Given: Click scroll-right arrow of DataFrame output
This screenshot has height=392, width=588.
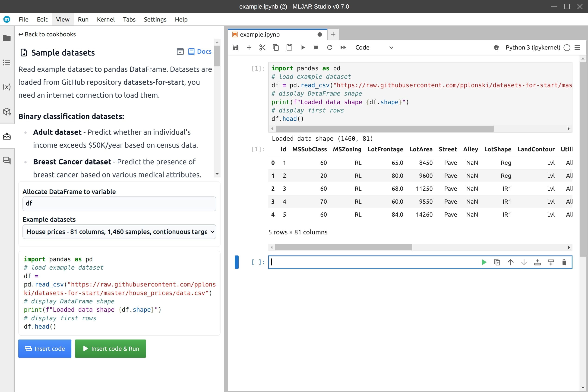Looking at the screenshot, I should coord(569,248).
